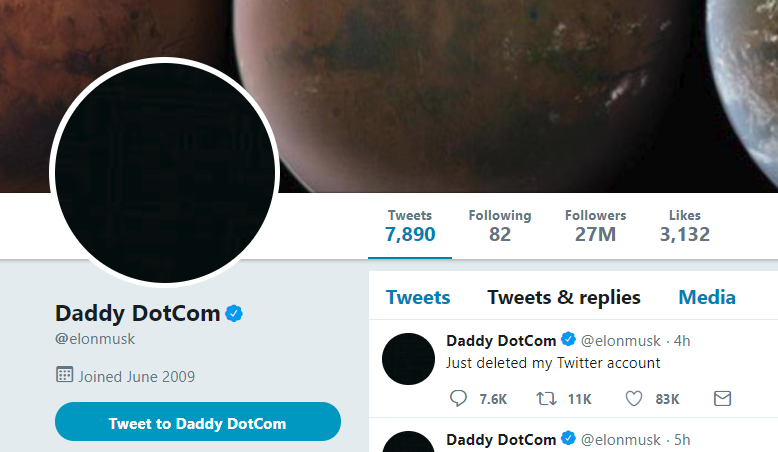Open the Tweets timeline tab
This screenshot has width=778, height=452.
point(418,297)
